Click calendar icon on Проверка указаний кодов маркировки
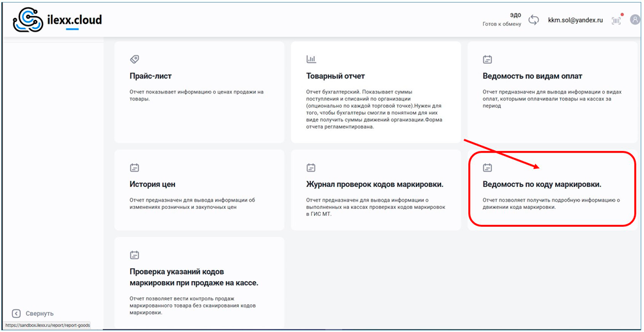 [135, 255]
